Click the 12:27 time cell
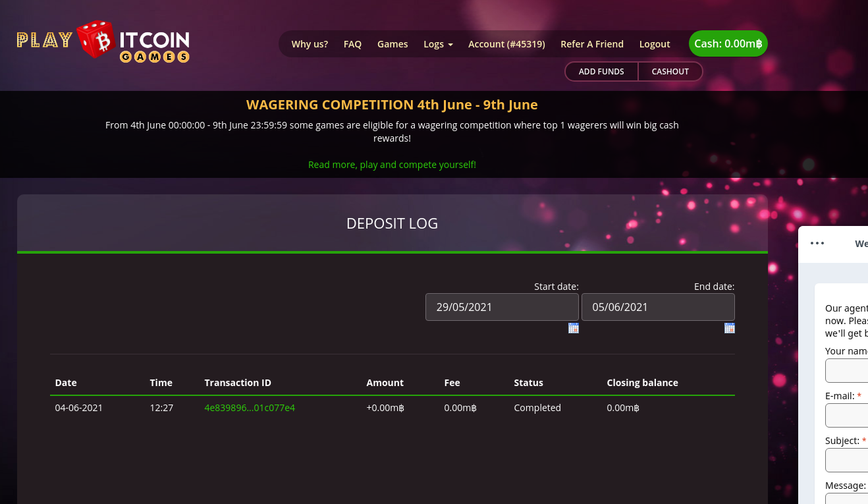Screen dimensions: 868x504 (161, 408)
